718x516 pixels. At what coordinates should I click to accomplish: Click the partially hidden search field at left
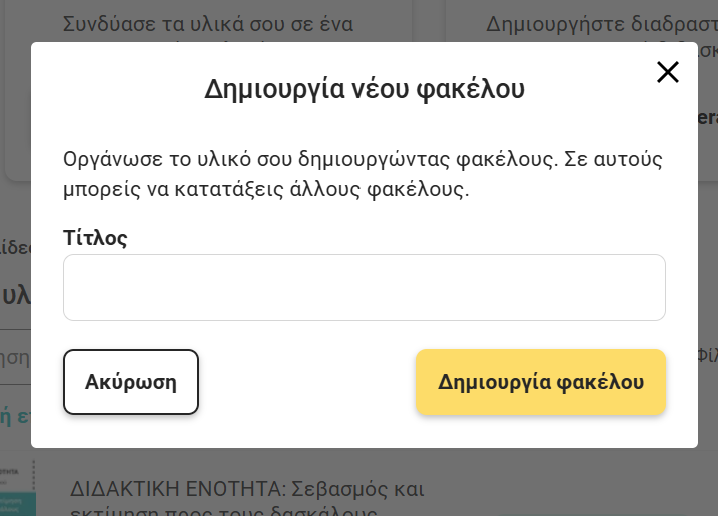[14, 356]
